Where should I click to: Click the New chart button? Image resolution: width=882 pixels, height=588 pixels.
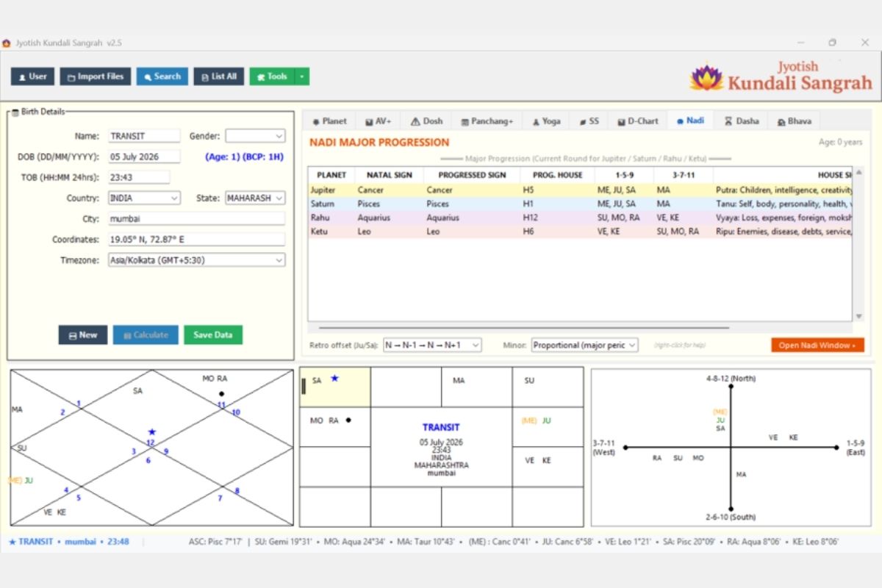83,335
